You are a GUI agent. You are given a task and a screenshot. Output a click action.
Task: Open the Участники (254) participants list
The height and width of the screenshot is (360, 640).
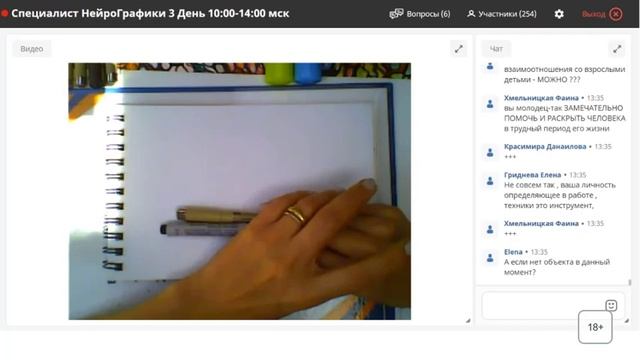pyautogui.click(x=502, y=14)
